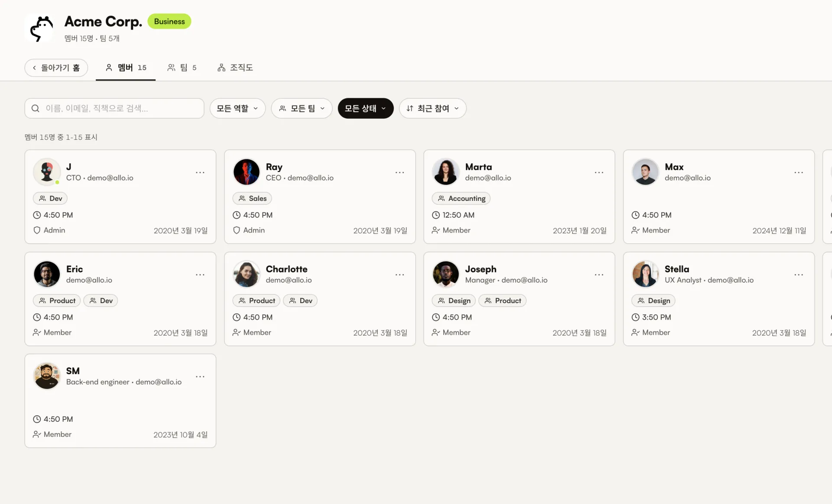
Task: Click the name Charlotte on her card
Action: point(286,269)
